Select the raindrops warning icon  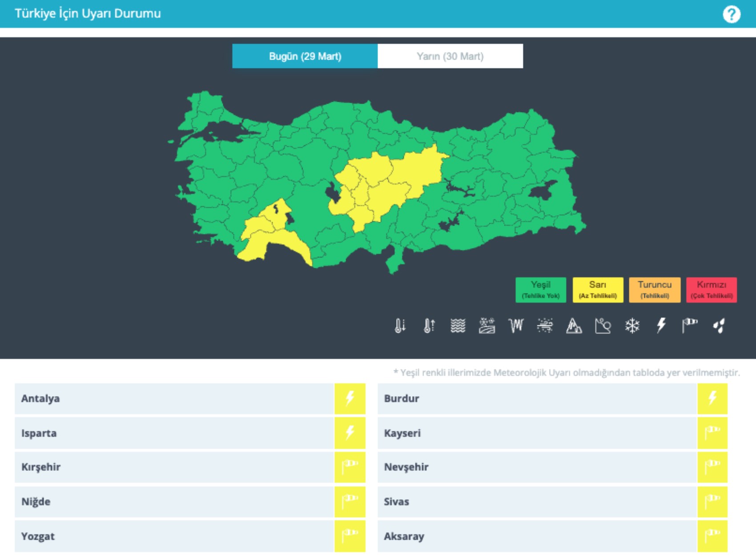click(x=719, y=326)
